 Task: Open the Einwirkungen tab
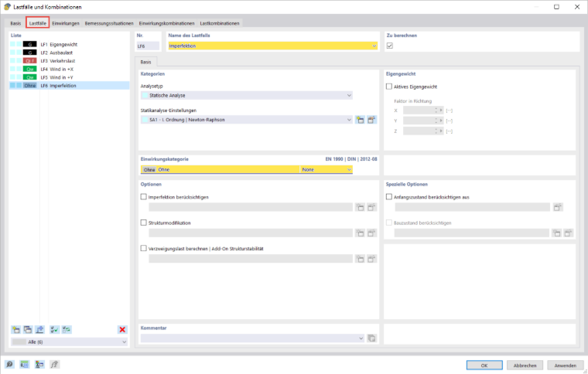coord(66,23)
